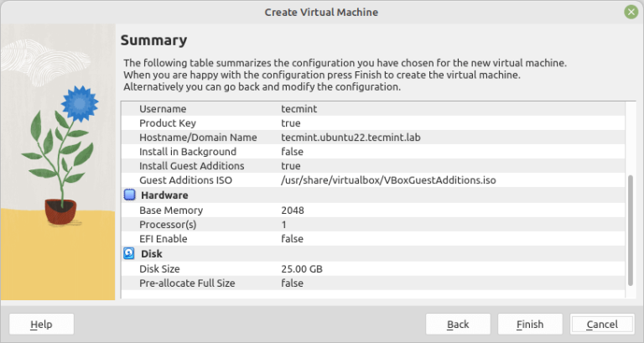
Task: Click the Hardware section chip icon
Action: [129, 195]
